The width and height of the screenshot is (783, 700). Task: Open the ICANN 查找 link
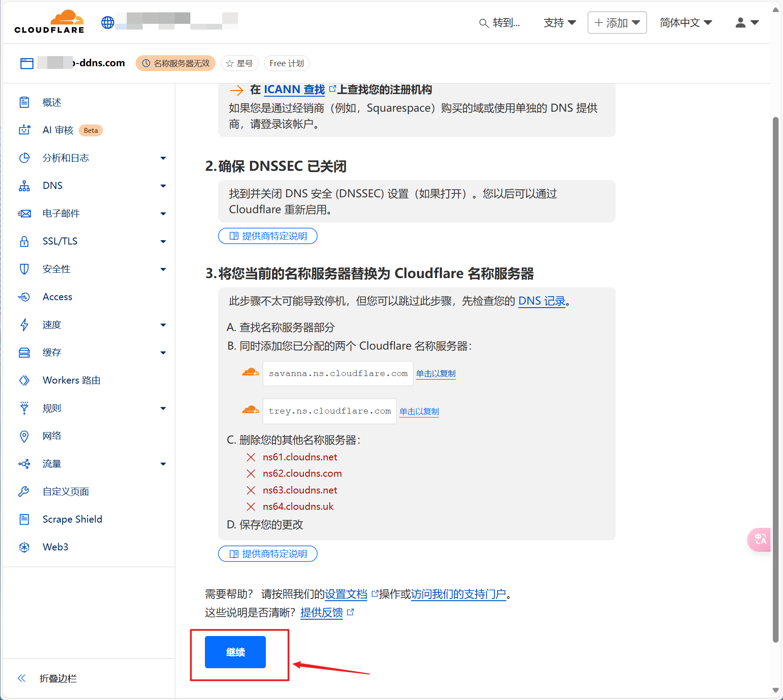tap(295, 90)
